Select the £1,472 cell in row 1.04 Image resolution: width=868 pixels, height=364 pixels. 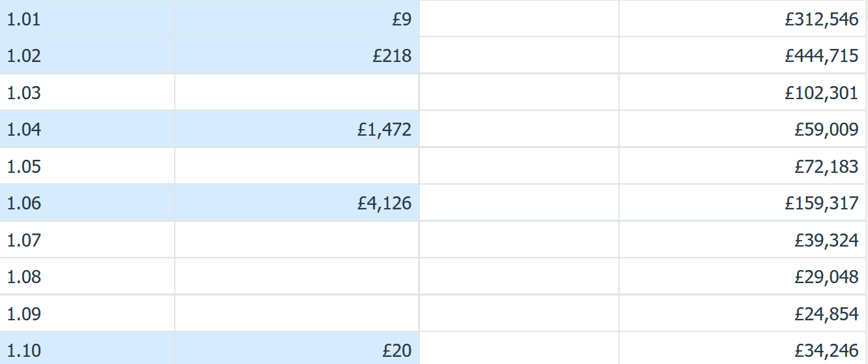point(297,129)
